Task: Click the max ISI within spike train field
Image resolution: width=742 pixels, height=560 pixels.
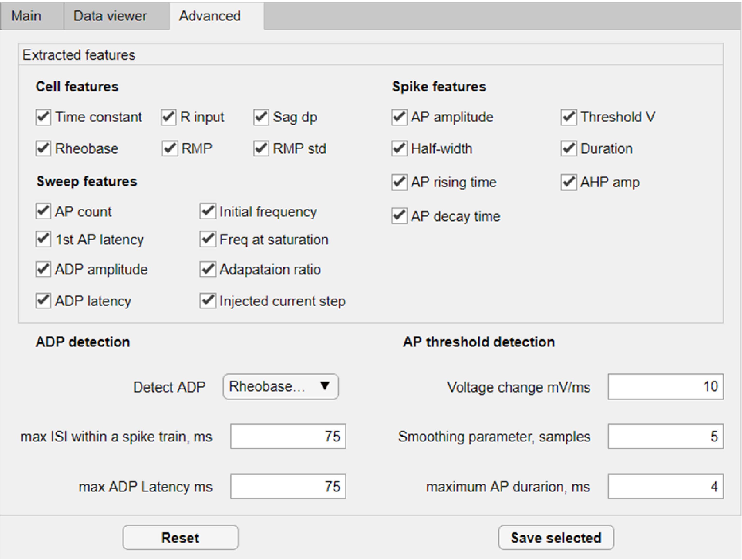Action: [288, 436]
